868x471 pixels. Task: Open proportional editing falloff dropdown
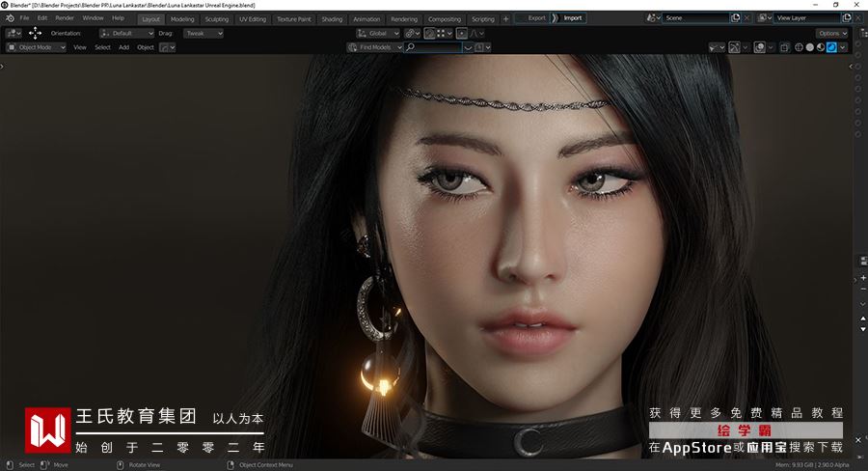pyautogui.click(x=476, y=33)
